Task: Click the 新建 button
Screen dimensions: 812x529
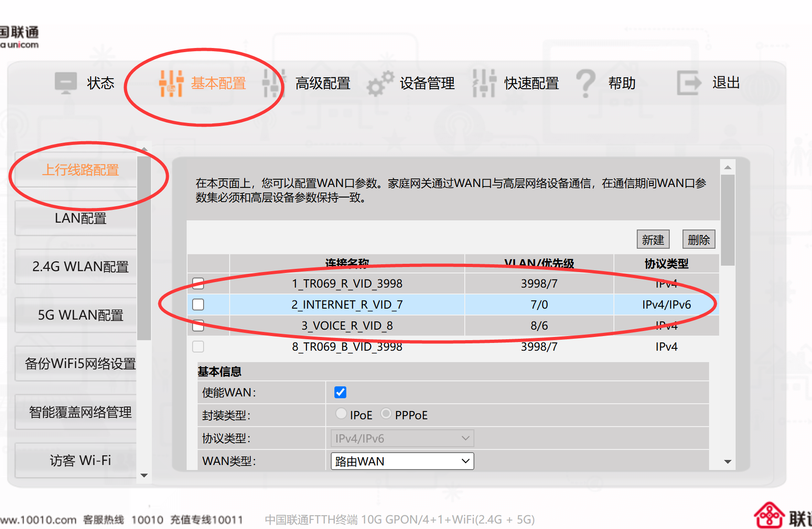Action: click(652, 239)
